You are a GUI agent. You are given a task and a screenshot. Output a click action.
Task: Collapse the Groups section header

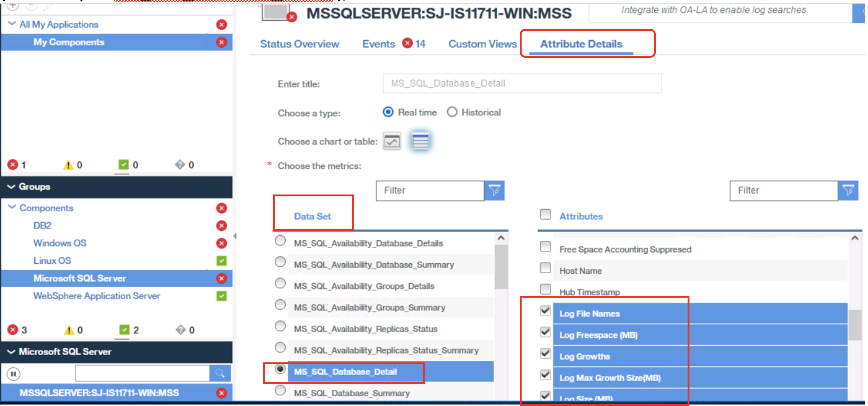coord(11,187)
